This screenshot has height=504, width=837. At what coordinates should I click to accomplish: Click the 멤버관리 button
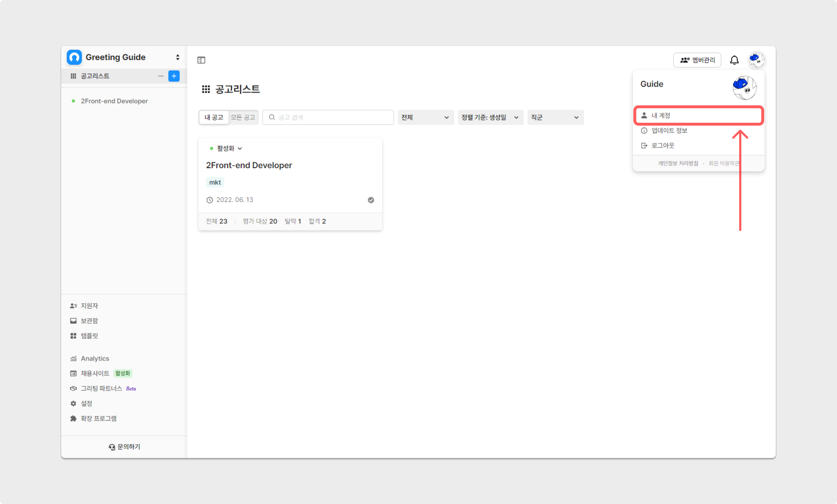pyautogui.click(x=697, y=60)
